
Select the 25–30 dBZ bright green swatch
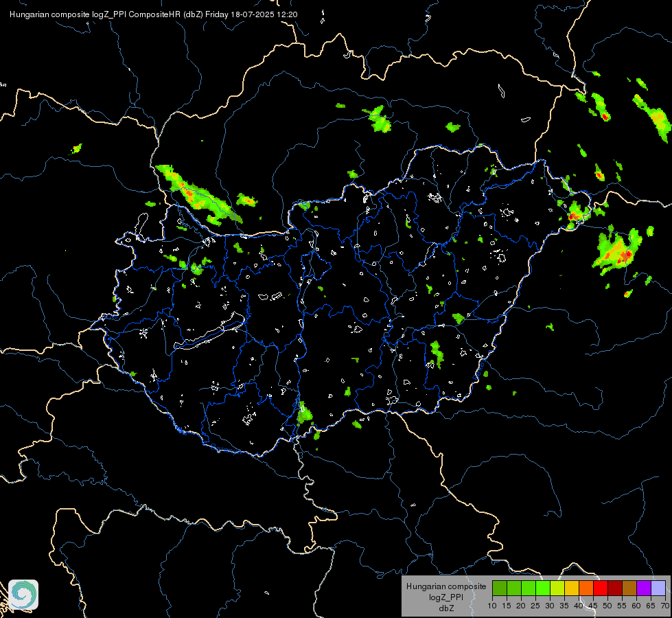(543, 588)
